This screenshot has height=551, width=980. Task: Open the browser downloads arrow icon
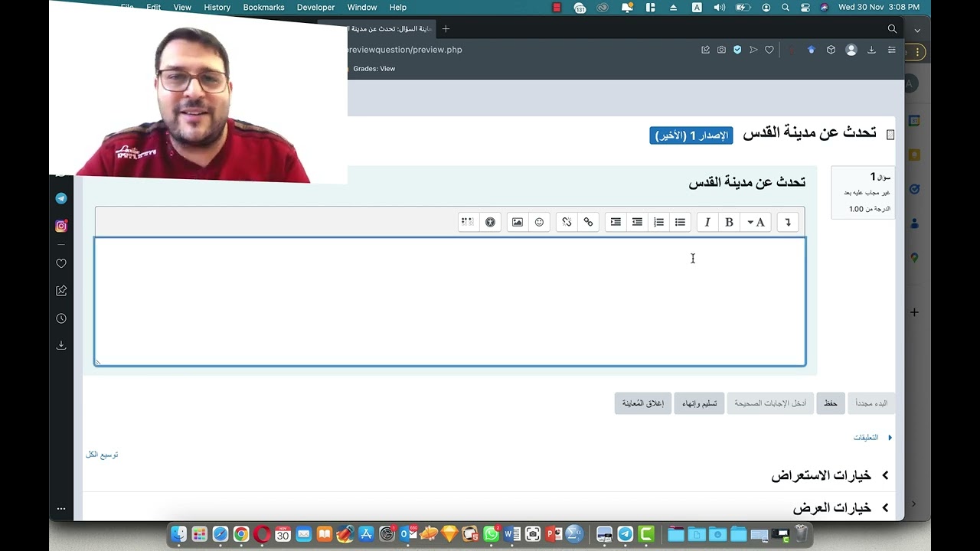[x=871, y=50]
